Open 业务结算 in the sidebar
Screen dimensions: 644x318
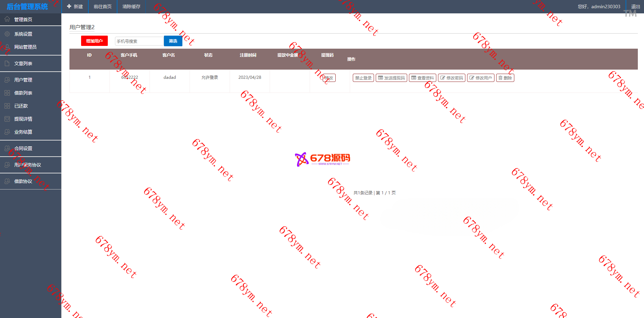[x=23, y=132]
